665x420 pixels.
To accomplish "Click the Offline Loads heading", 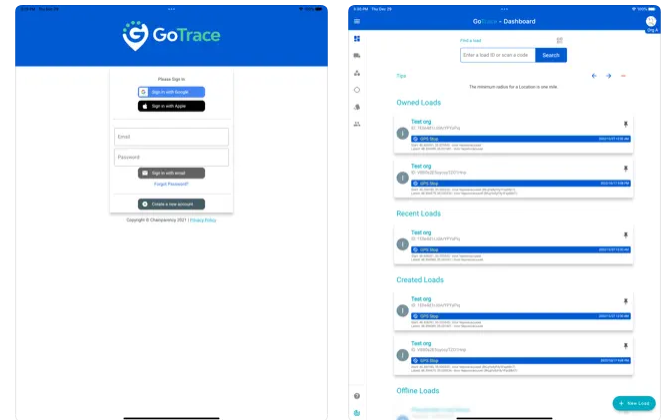I will (418, 391).
